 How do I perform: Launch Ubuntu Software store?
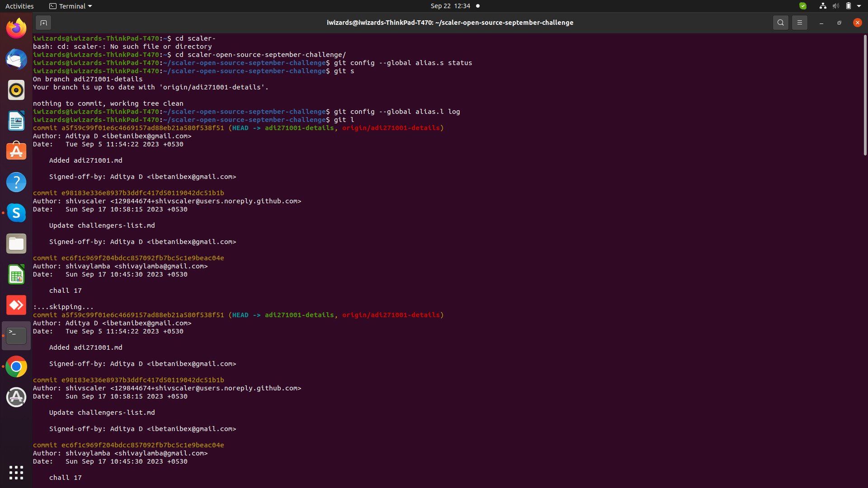click(x=16, y=151)
